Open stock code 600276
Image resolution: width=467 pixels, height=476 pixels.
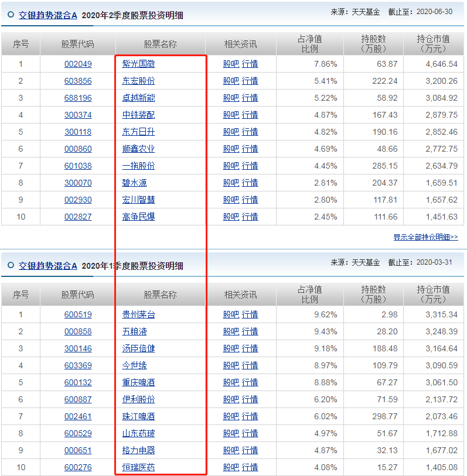coord(78,467)
